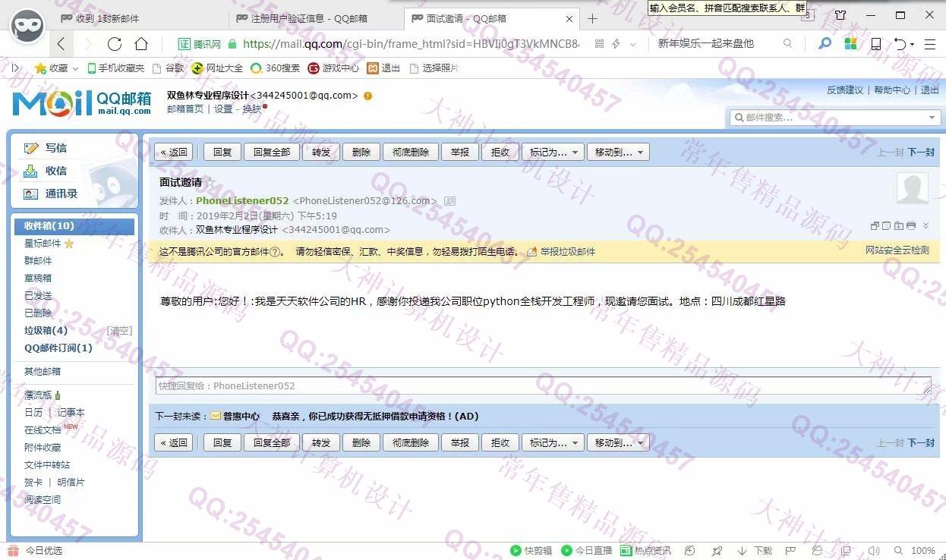This screenshot has width=946, height=560.
Task: Click the top 返回 button
Action: (x=174, y=152)
